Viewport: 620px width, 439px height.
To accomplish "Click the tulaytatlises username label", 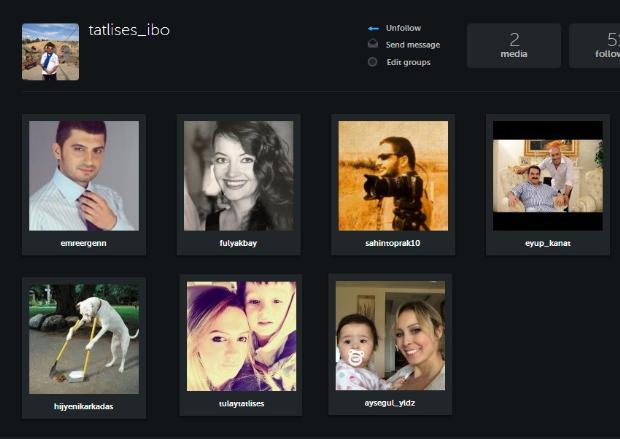I will click(x=241, y=403).
